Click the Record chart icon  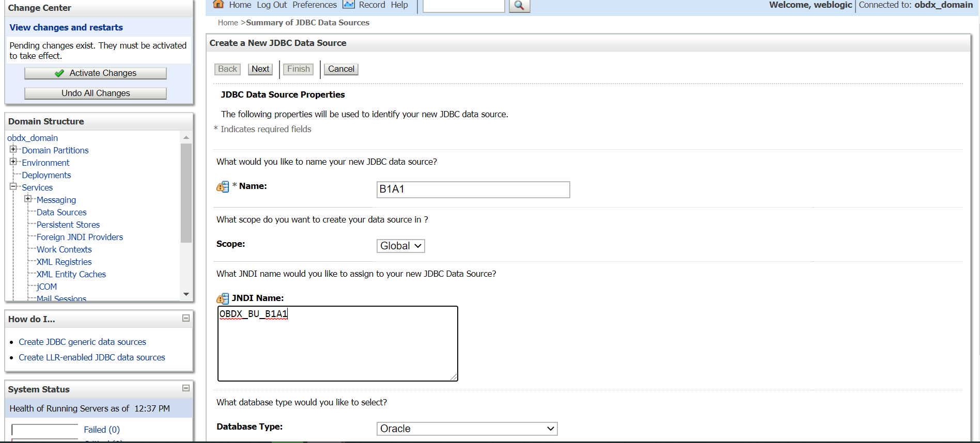(x=349, y=4)
